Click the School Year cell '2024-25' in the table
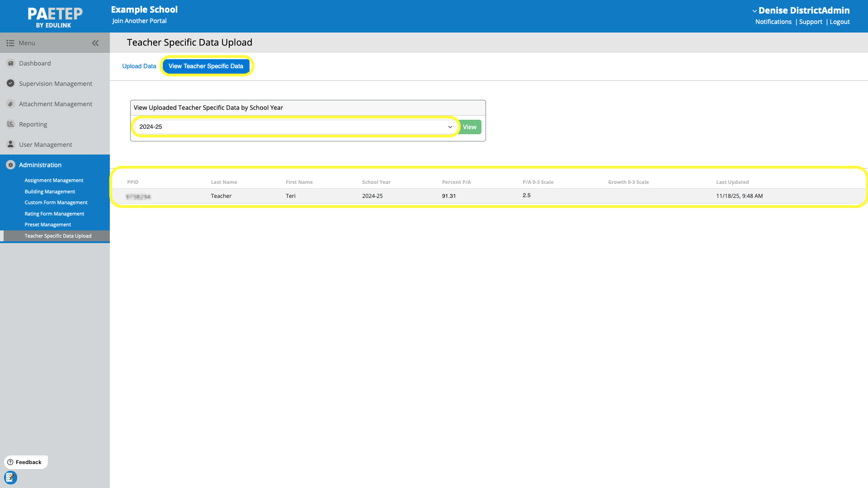The height and width of the screenshot is (488, 868). [373, 196]
